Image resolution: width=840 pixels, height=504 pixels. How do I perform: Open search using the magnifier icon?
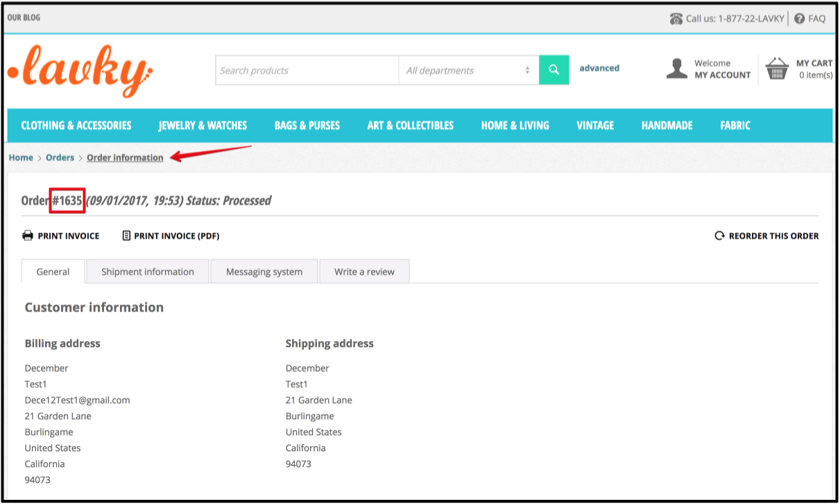click(553, 70)
